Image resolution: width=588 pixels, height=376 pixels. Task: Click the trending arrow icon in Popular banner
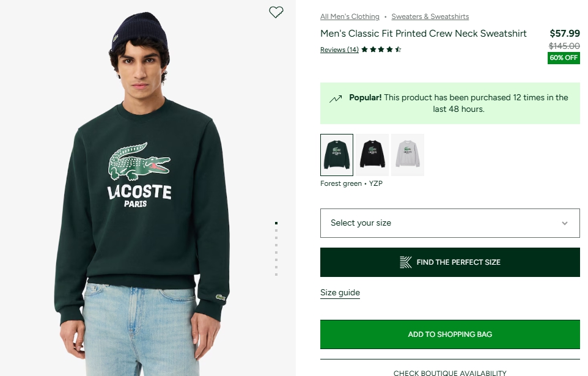click(x=336, y=98)
